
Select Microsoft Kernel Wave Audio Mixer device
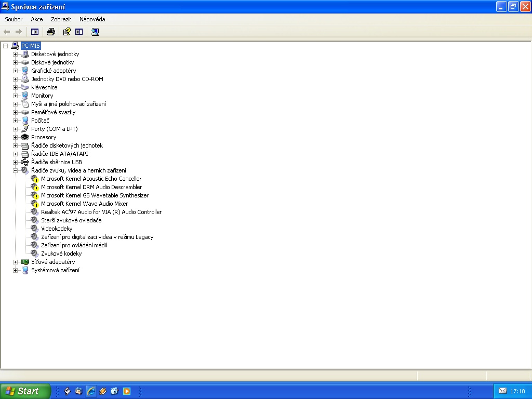pos(84,204)
